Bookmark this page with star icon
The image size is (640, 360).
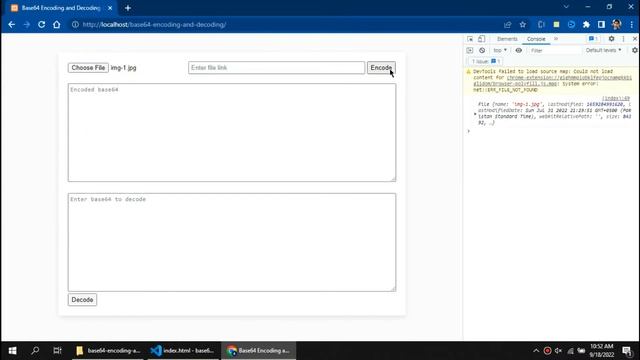pyautogui.click(x=523, y=24)
